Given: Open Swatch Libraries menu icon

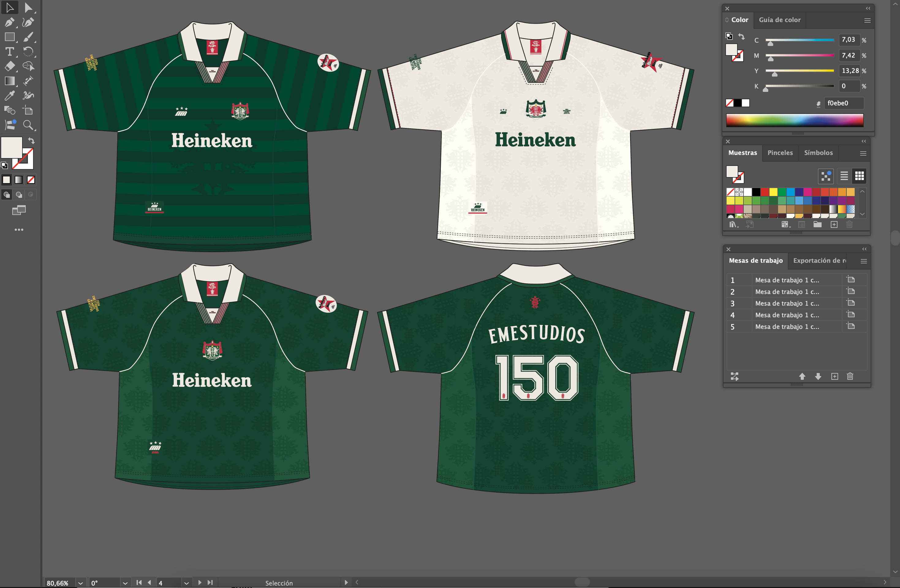Looking at the screenshot, I should tap(733, 224).
